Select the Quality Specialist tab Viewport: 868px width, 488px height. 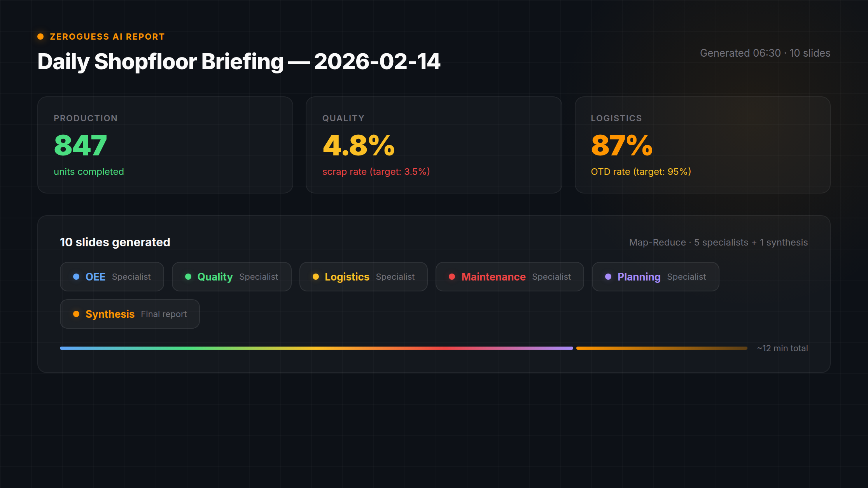231,277
